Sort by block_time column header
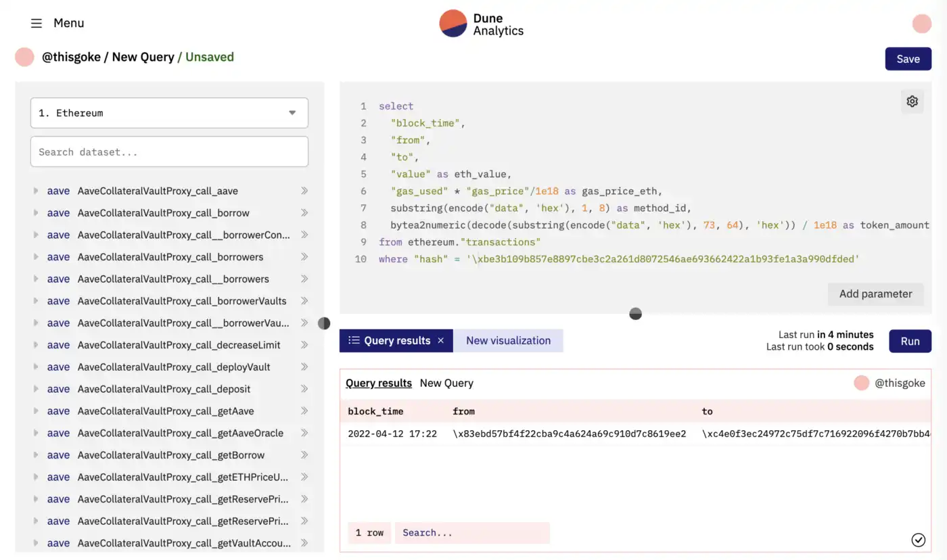 click(375, 411)
